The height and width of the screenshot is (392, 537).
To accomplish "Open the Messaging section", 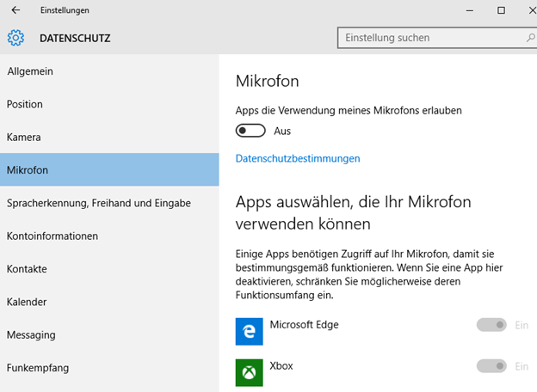I will (x=109, y=334).
